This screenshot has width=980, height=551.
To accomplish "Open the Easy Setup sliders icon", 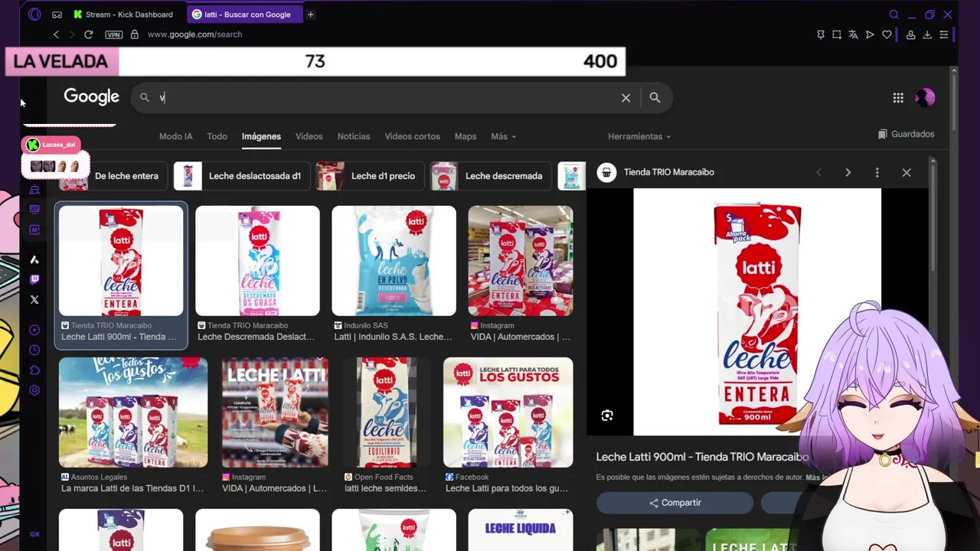I will [944, 34].
